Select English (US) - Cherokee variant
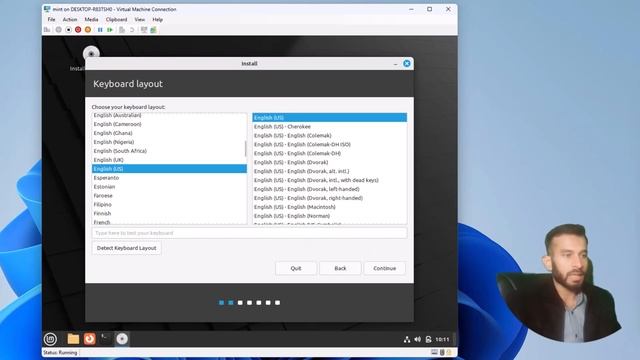640x360 pixels. pyautogui.click(x=329, y=127)
